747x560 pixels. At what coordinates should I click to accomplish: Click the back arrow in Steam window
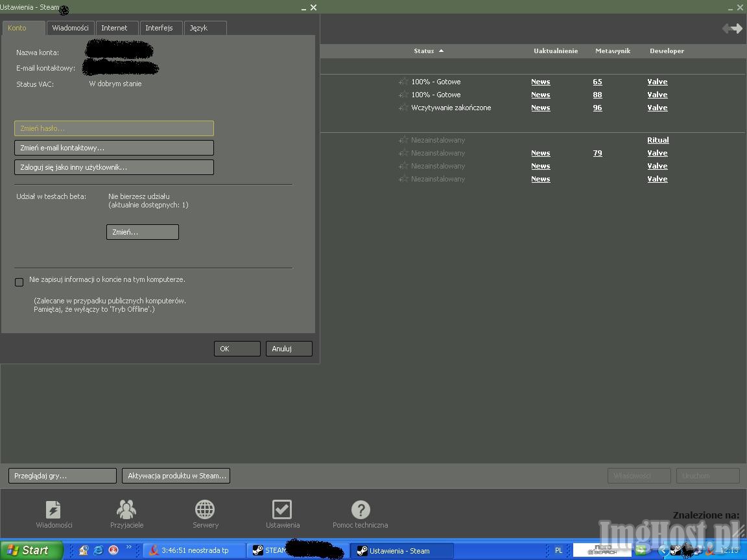click(x=726, y=29)
